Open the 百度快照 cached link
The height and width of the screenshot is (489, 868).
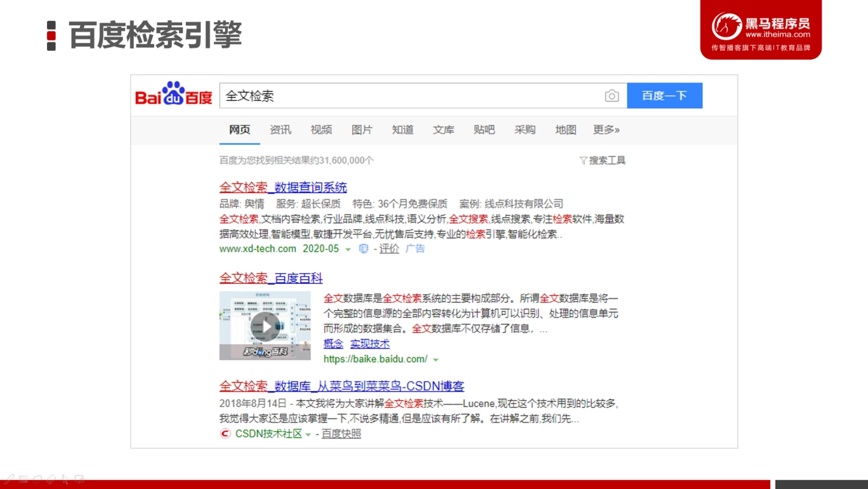(x=341, y=434)
